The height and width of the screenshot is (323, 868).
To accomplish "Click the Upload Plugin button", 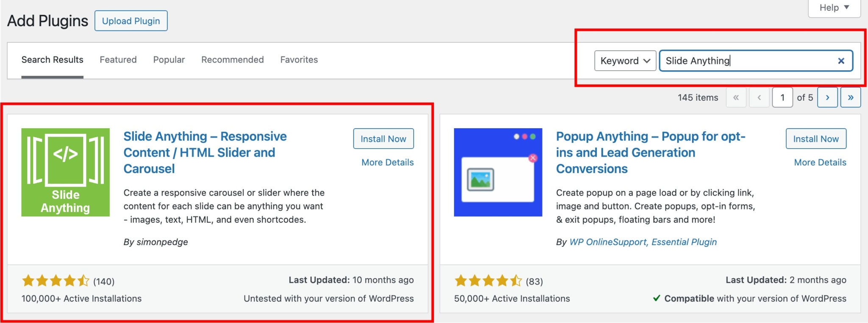I will 131,21.
